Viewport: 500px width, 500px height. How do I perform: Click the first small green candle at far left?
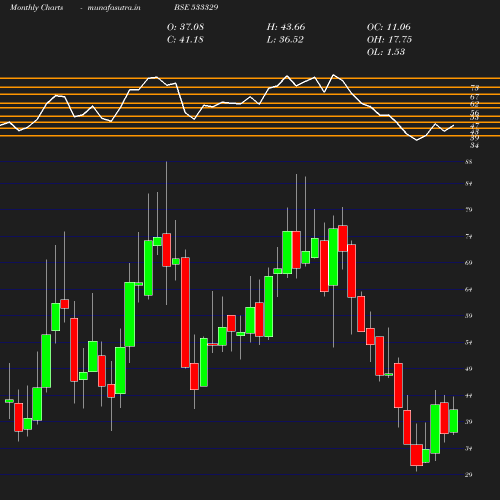9,401
